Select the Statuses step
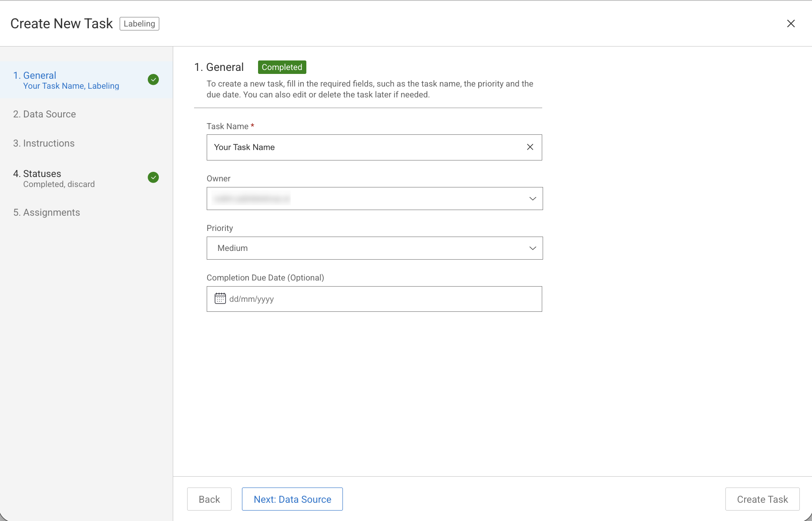 pyautogui.click(x=87, y=178)
